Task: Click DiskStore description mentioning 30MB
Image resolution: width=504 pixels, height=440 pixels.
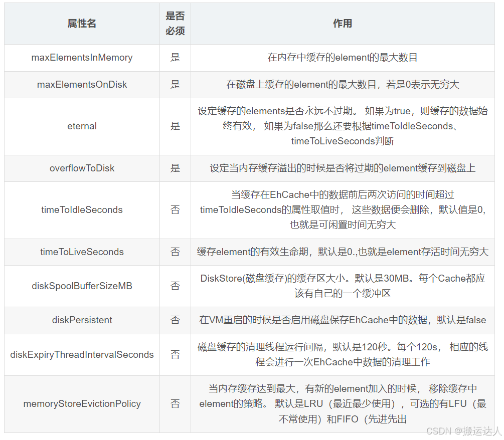Action: coord(343,286)
